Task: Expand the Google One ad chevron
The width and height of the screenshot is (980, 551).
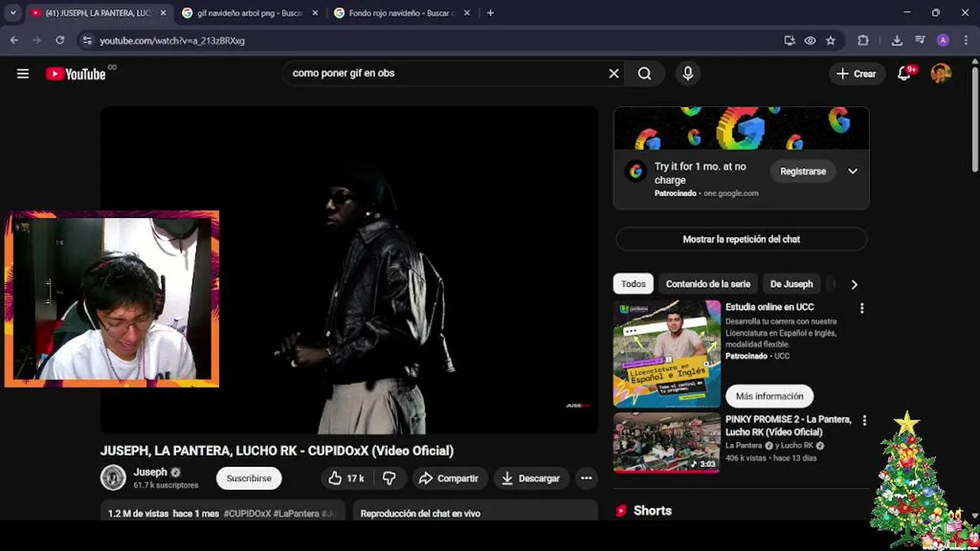Action: pyautogui.click(x=852, y=171)
